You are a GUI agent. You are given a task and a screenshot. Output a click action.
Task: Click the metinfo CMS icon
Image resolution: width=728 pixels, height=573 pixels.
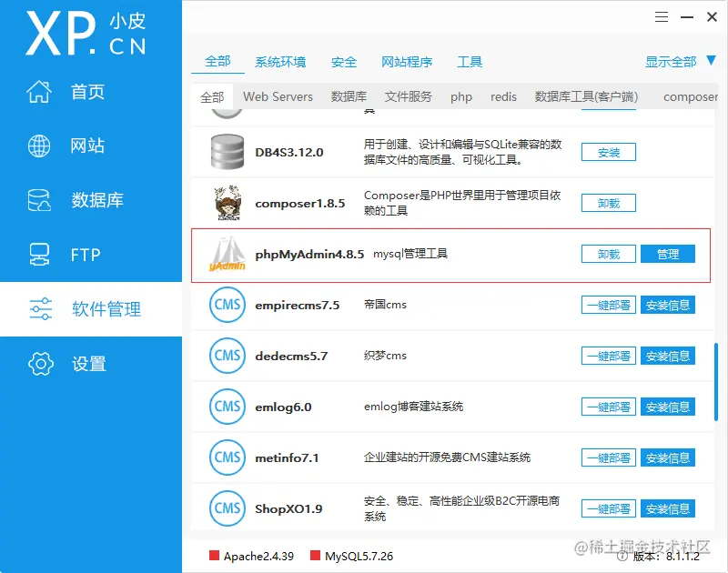coord(227,457)
